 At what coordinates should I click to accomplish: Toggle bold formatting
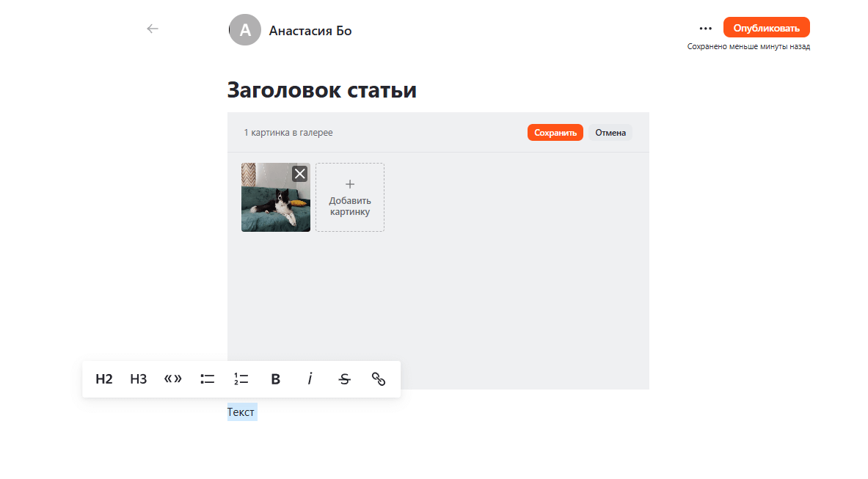point(276,379)
